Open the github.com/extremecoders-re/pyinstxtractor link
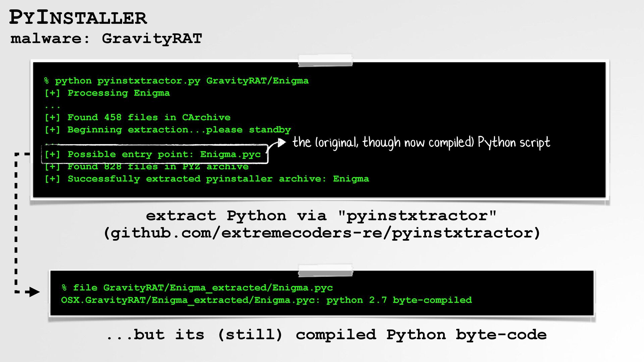Viewport: 644px width, 362px height. 322,233
